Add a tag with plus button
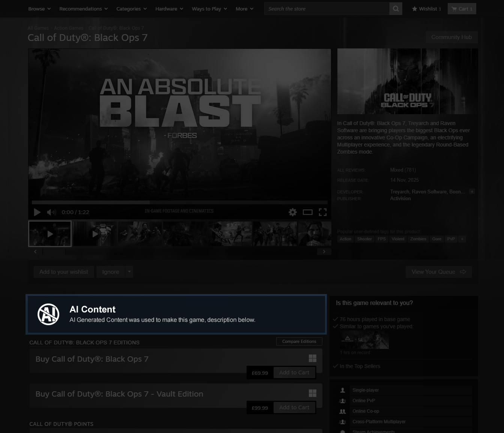Screen dimensions: 504x433 pyautogui.click(x=462, y=239)
